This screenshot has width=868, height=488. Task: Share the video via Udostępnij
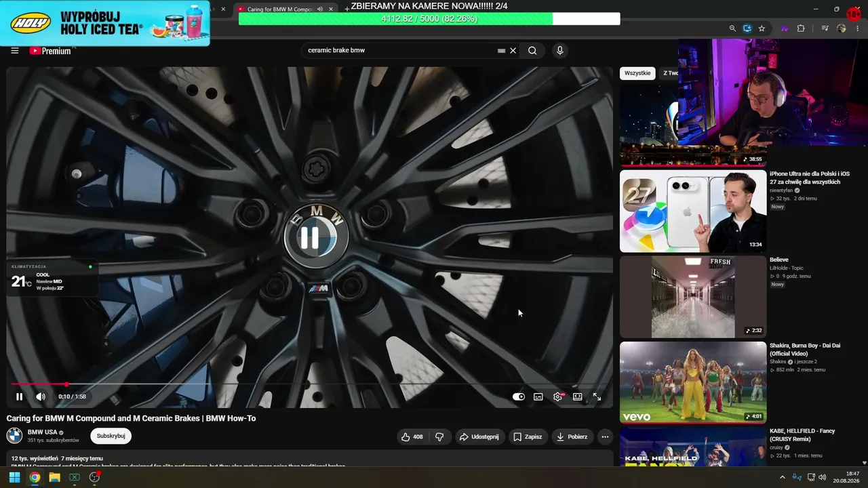pyautogui.click(x=479, y=436)
